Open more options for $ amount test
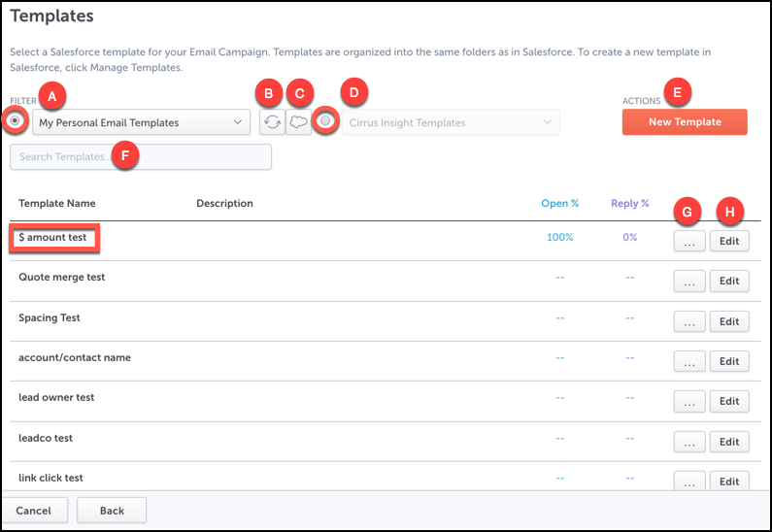The image size is (772, 532). (689, 241)
